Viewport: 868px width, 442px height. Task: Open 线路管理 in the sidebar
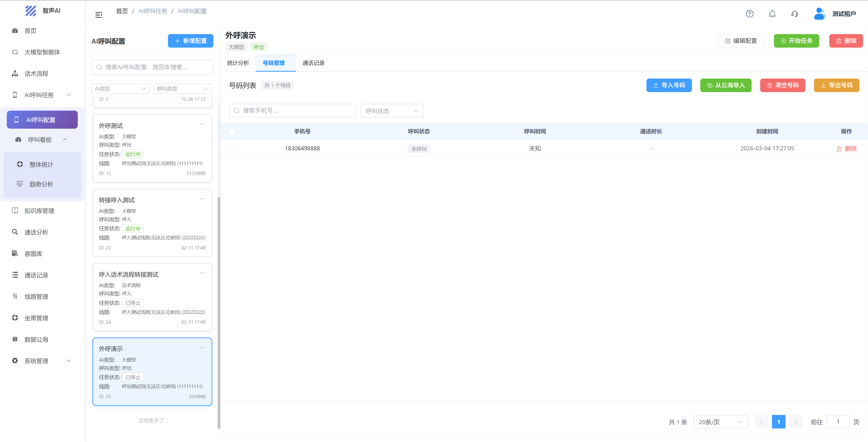click(x=36, y=297)
